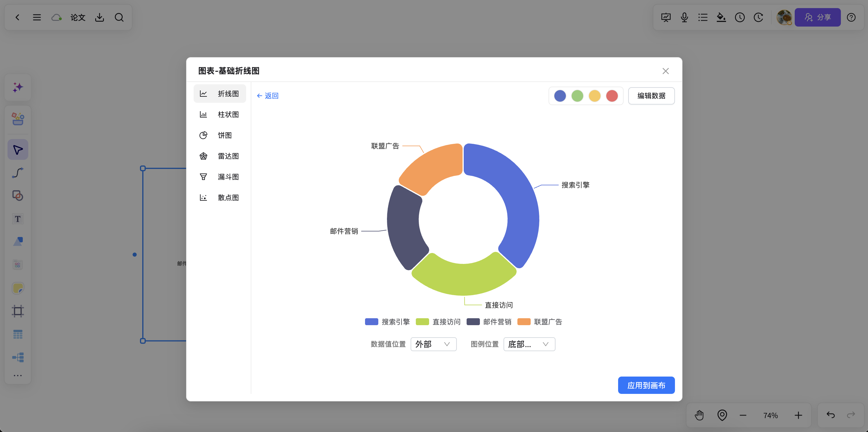Select the hand pan tool
Image resolution: width=868 pixels, height=432 pixels.
coord(699,415)
